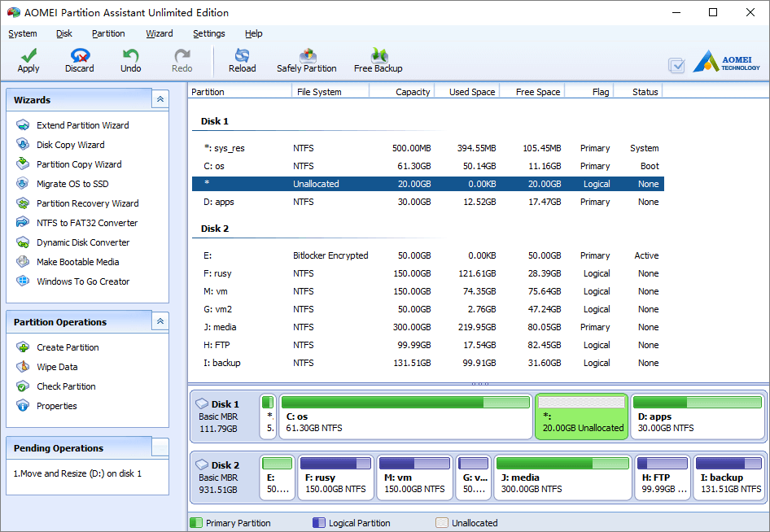Launch Free Backup from toolbar
The width and height of the screenshot is (770, 532).
[x=378, y=61]
